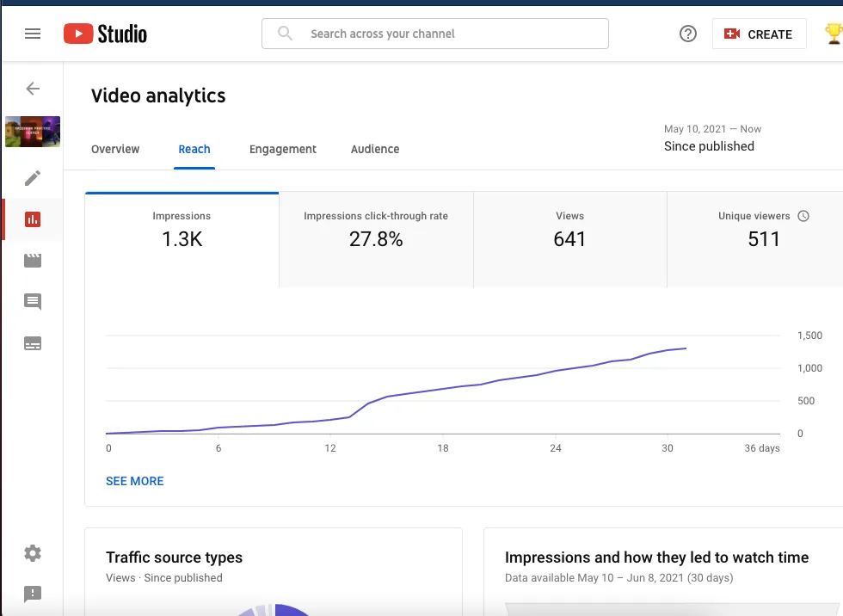The height and width of the screenshot is (616, 843).
Task: Switch to the Overview tab
Action: click(115, 149)
